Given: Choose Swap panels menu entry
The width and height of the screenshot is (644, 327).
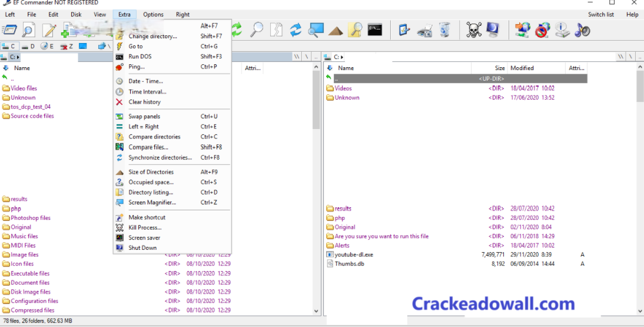Looking at the screenshot, I should (x=172, y=117).
